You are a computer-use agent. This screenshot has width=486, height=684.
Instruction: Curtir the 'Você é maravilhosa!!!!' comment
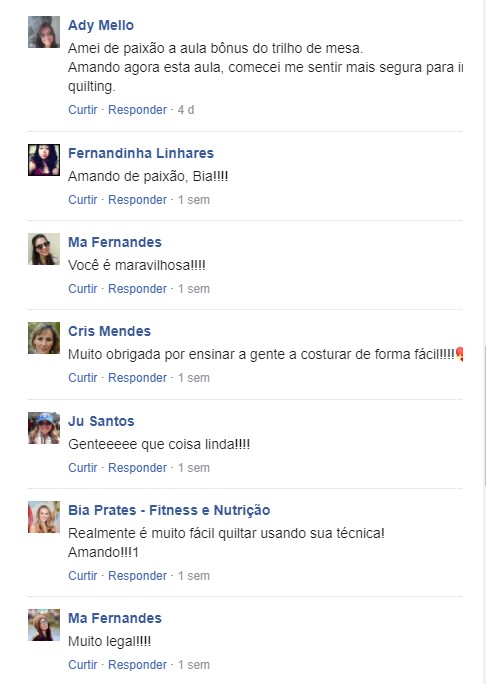(x=82, y=289)
